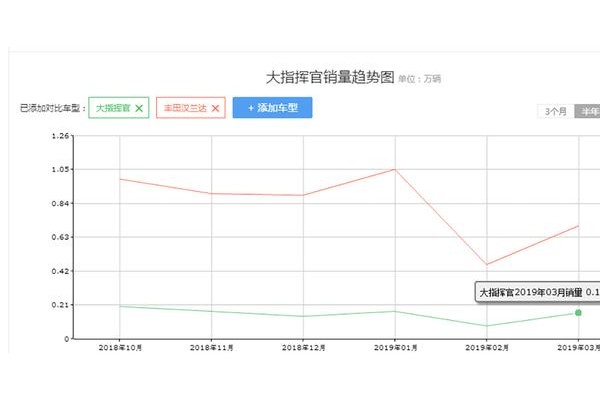
Task: Click the green line low point at 2019年02月
Action: tap(486, 325)
